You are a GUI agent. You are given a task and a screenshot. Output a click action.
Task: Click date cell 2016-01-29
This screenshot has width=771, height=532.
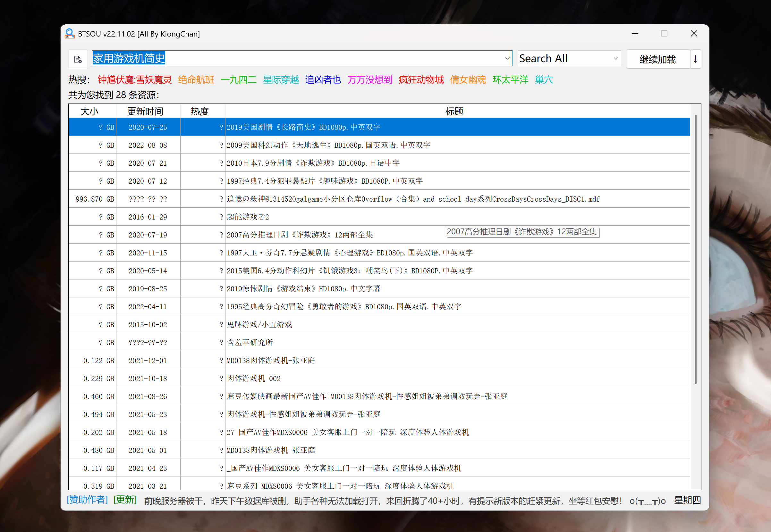148,217
